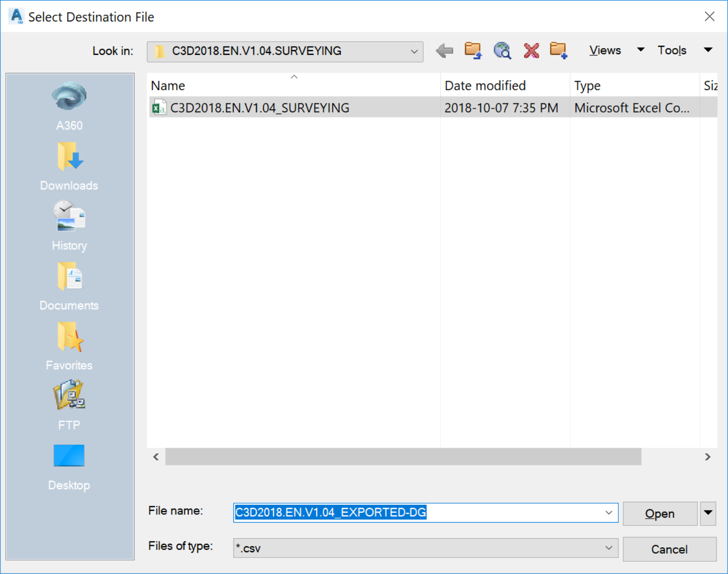The height and width of the screenshot is (574, 728).
Task: Click the Up one level folder icon
Action: [473, 51]
